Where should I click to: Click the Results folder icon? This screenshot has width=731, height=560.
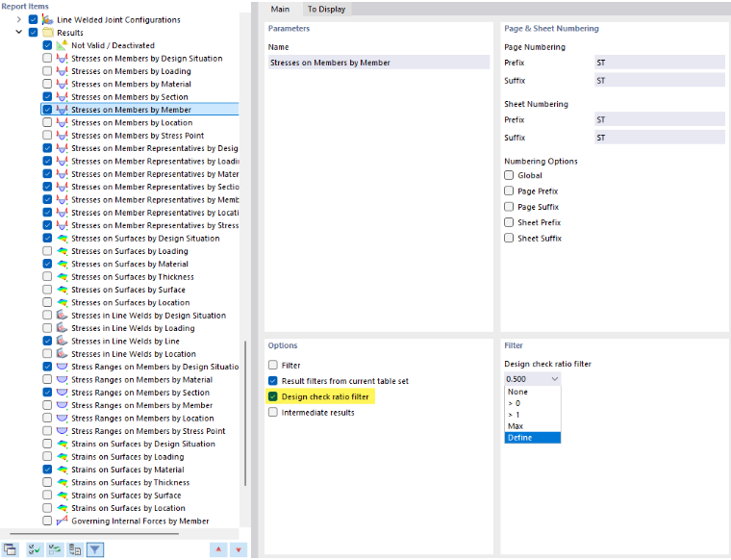coord(47,33)
